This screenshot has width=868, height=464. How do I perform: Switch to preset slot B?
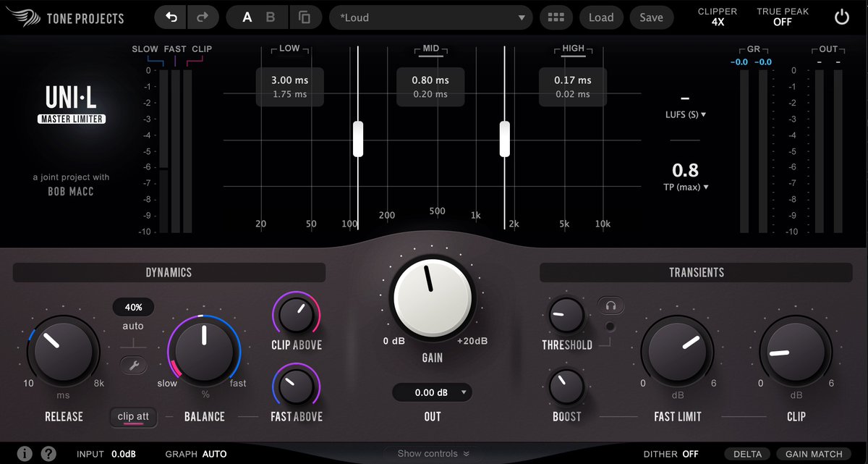tap(271, 17)
